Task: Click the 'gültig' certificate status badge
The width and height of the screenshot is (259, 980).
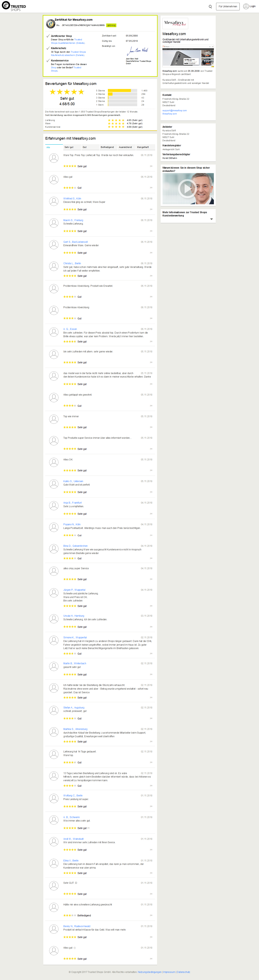Action: pyautogui.click(x=111, y=26)
